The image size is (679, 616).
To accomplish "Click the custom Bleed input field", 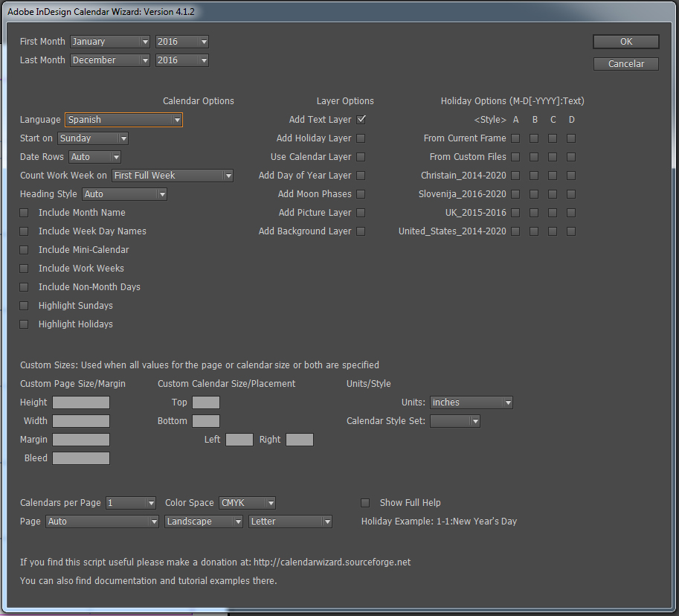I will tap(81, 458).
